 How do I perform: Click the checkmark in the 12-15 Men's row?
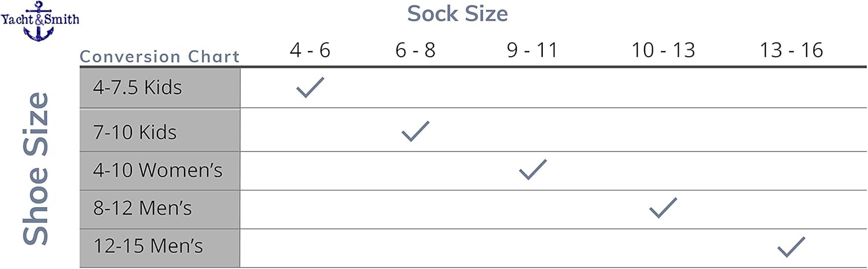click(791, 246)
